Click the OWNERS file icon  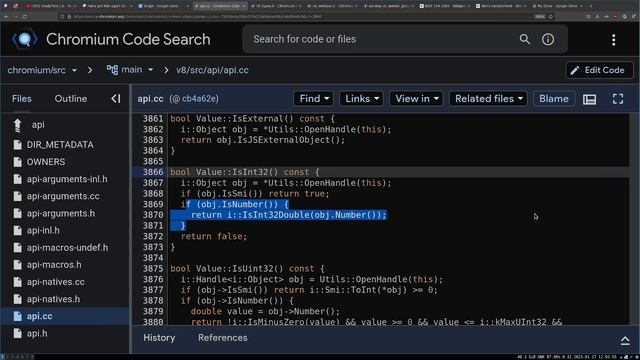pos(18,162)
